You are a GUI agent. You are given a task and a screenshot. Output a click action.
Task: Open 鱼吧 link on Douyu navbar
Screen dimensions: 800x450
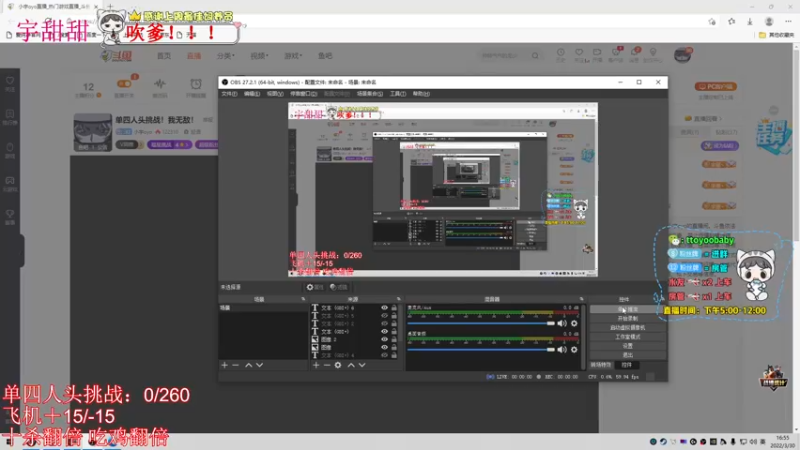pos(325,56)
